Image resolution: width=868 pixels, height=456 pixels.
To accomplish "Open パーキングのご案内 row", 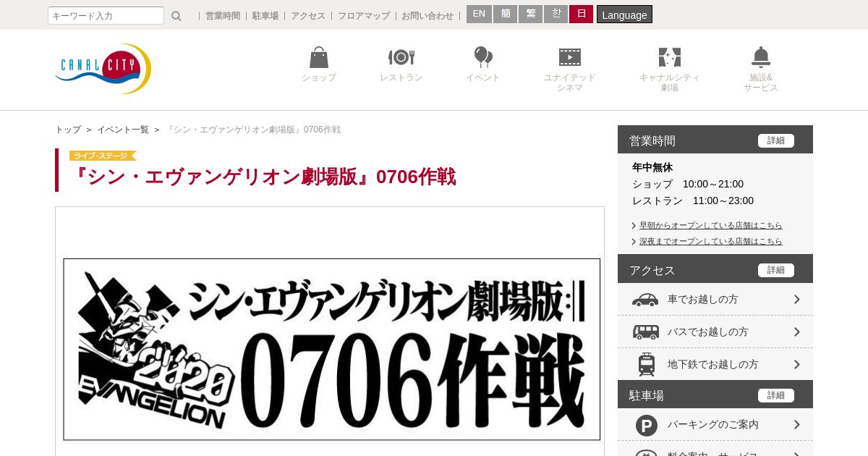I will 715,424.
